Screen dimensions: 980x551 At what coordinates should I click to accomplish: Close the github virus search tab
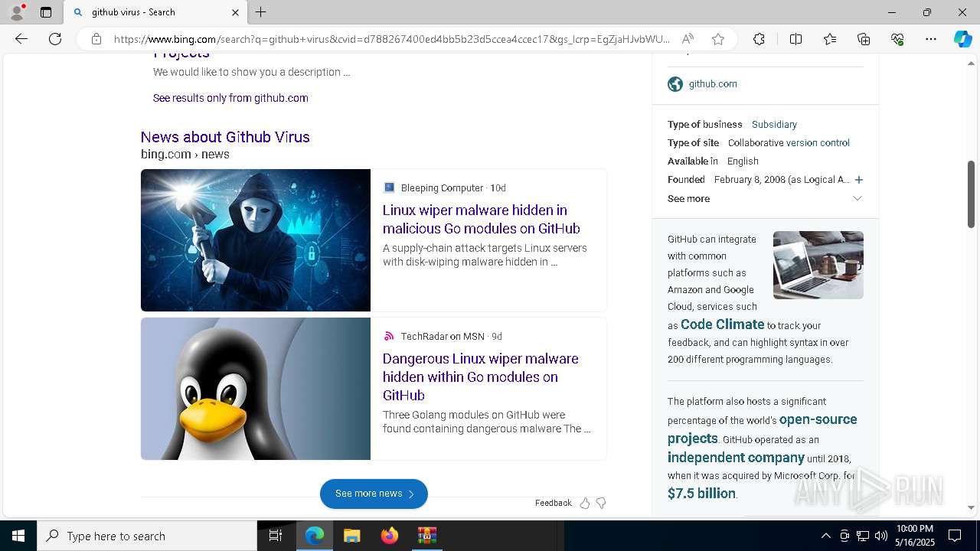235,12
